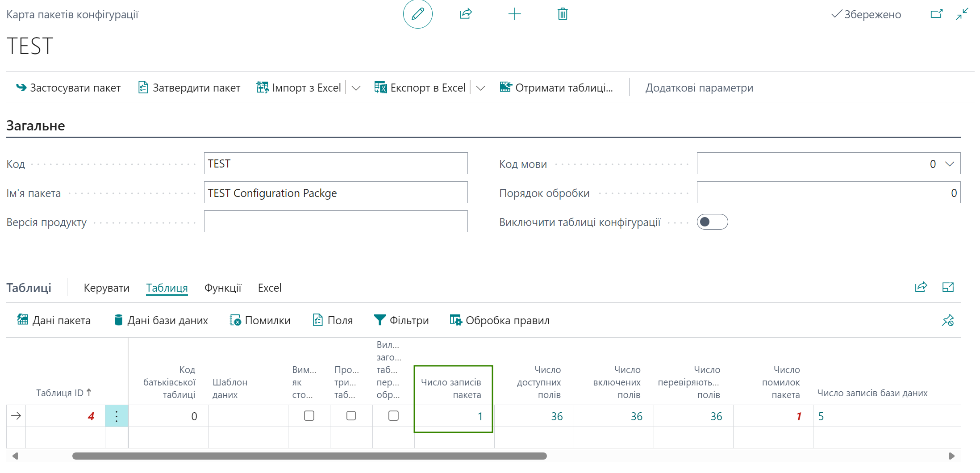Click the horizontal scrollbar thumb

coord(309,456)
